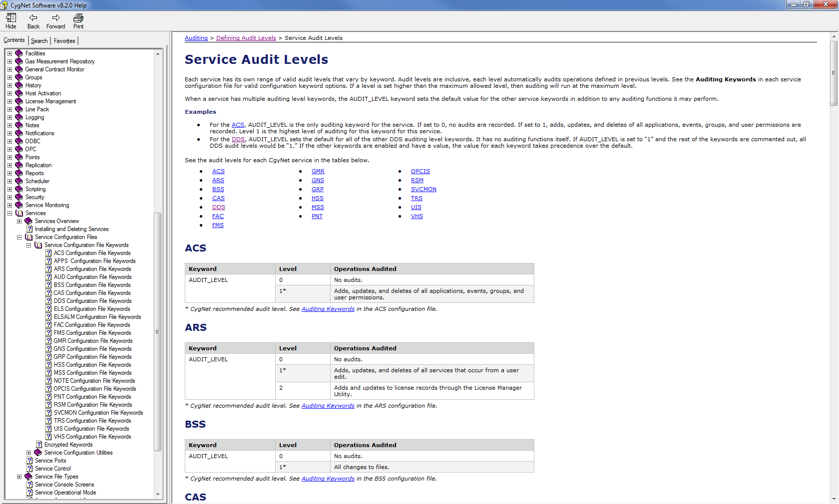
Task: Switch to the Favorites tab
Action: click(x=64, y=41)
